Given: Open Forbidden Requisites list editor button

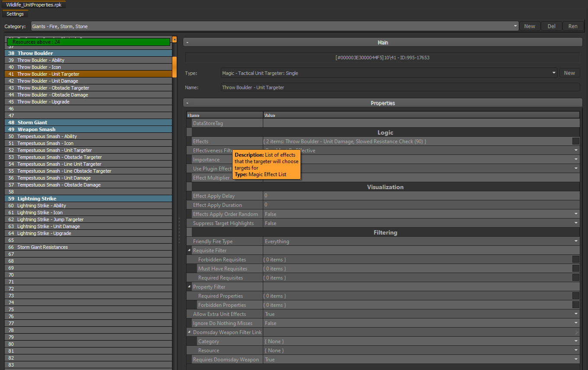Looking at the screenshot, I should pyautogui.click(x=575, y=259).
